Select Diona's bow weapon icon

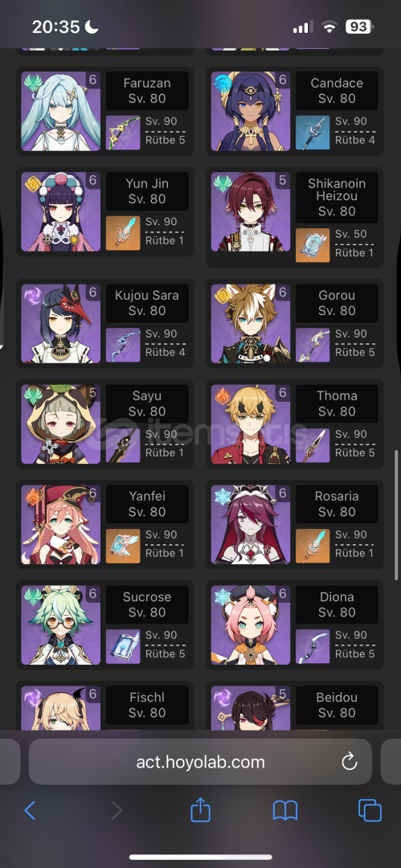coord(313,646)
